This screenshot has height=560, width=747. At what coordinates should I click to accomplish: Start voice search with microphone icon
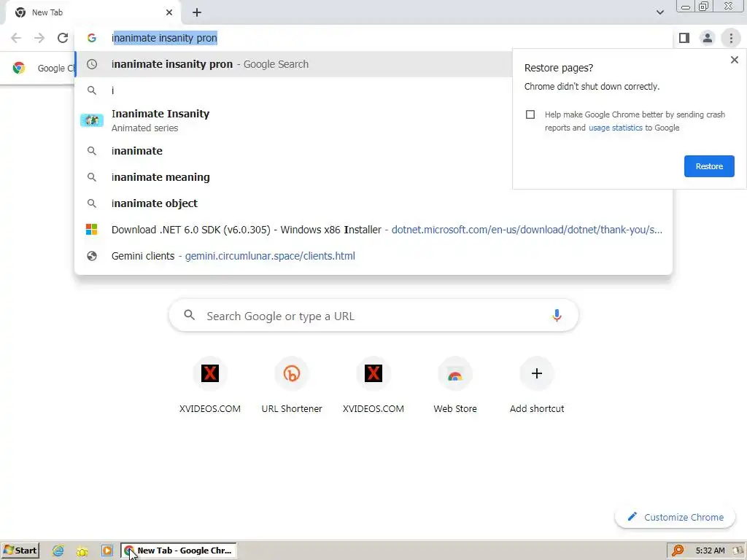[557, 316]
